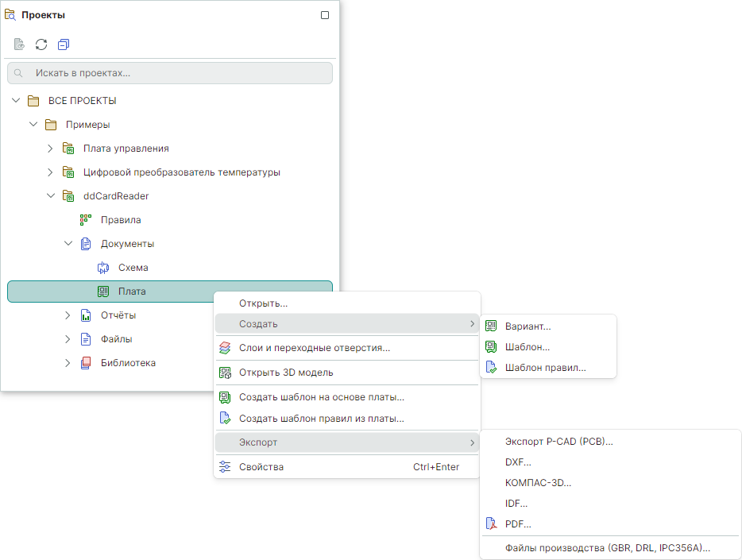
Task: Expand the Отчёты folder
Action: [x=68, y=315]
